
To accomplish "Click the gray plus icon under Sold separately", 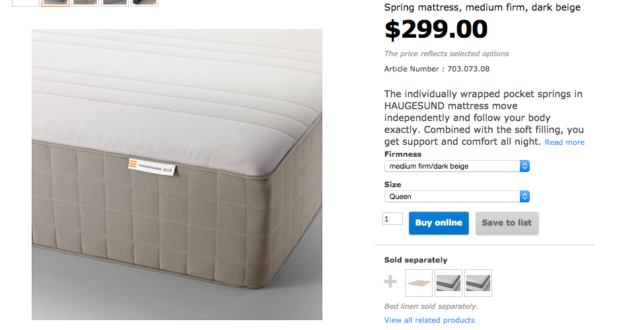I will coord(390,282).
